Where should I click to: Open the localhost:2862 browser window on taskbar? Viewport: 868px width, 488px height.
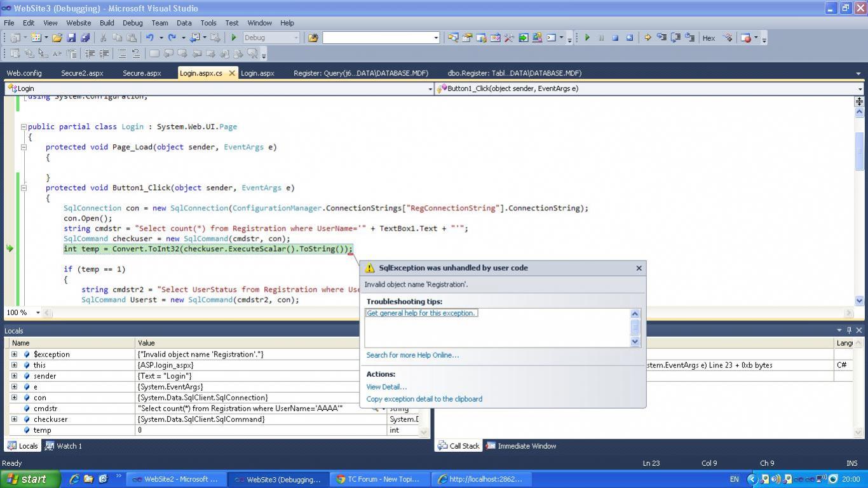[x=480, y=479]
